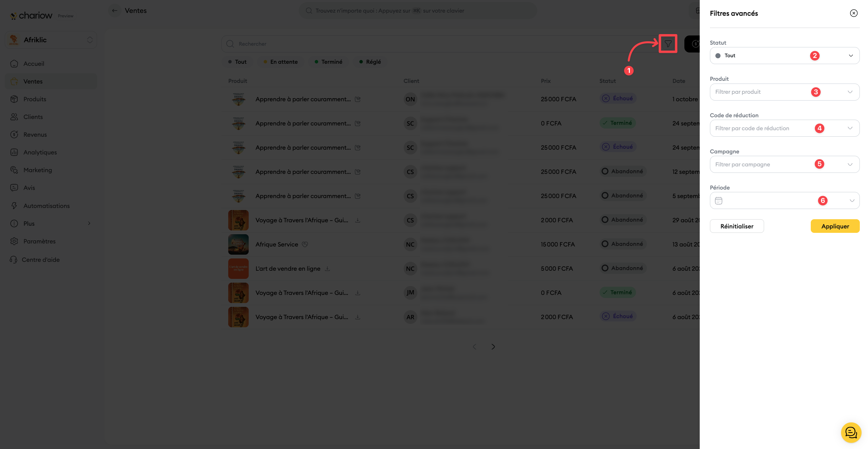Open the chat support bubble icon

pyautogui.click(x=851, y=433)
